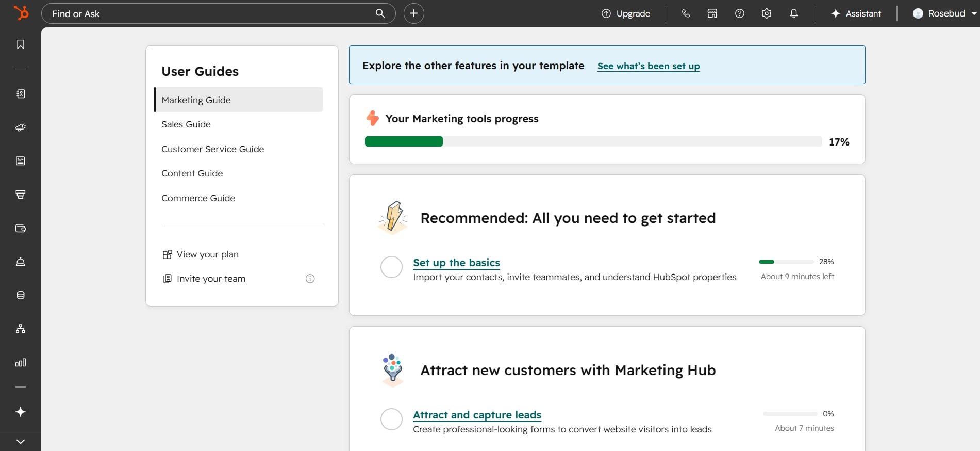Open the See what's been set up link
The width and height of the screenshot is (980, 451).
click(x=649, y=66)
